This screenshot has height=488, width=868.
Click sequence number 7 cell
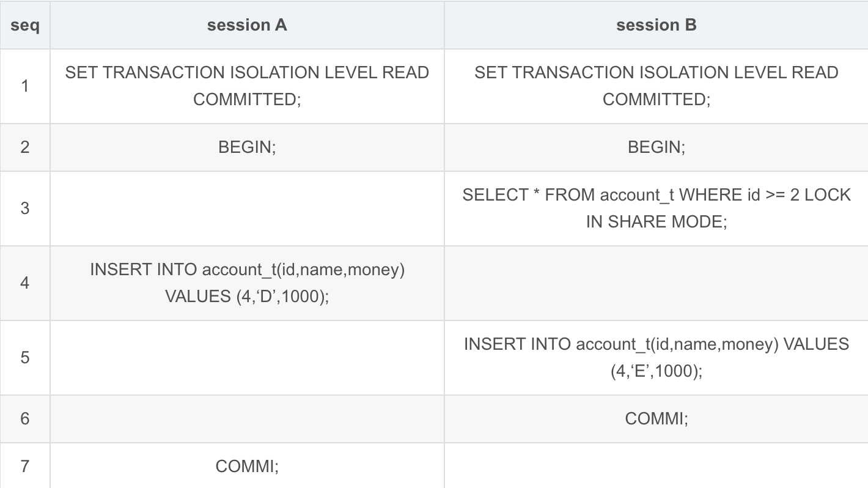coord(25,465)
